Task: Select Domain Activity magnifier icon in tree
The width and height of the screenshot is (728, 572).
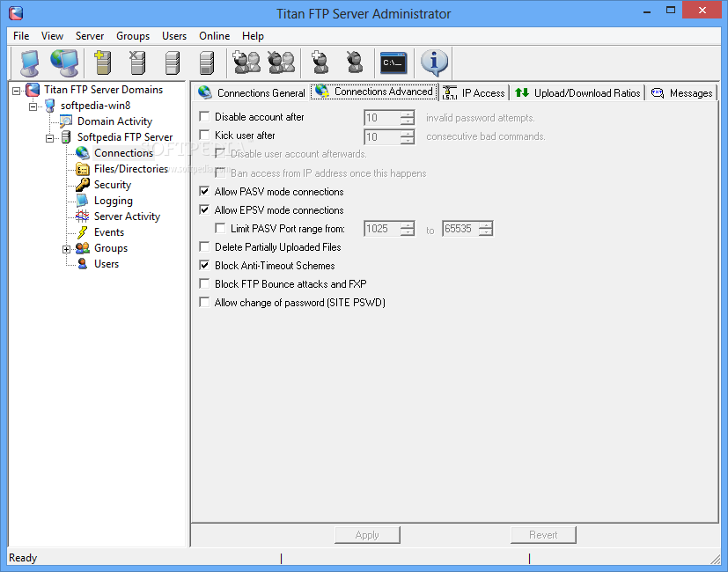Action: [66, 121]
